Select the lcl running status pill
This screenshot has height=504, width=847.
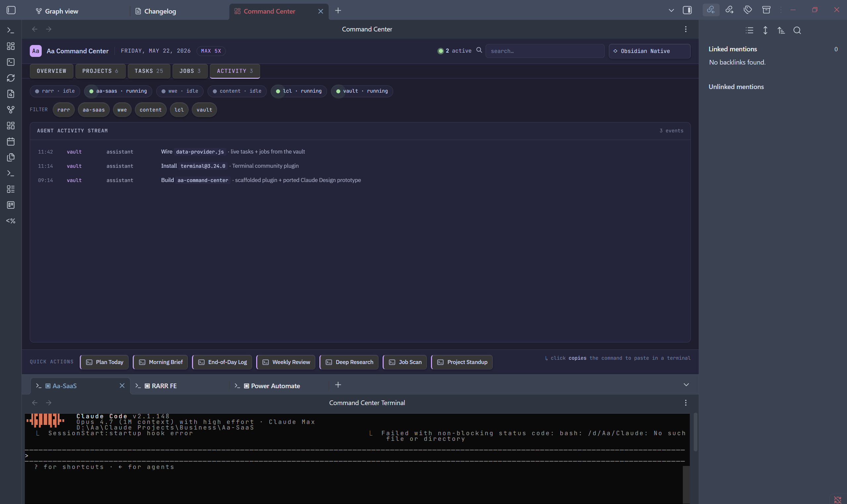tap(299, 91)
